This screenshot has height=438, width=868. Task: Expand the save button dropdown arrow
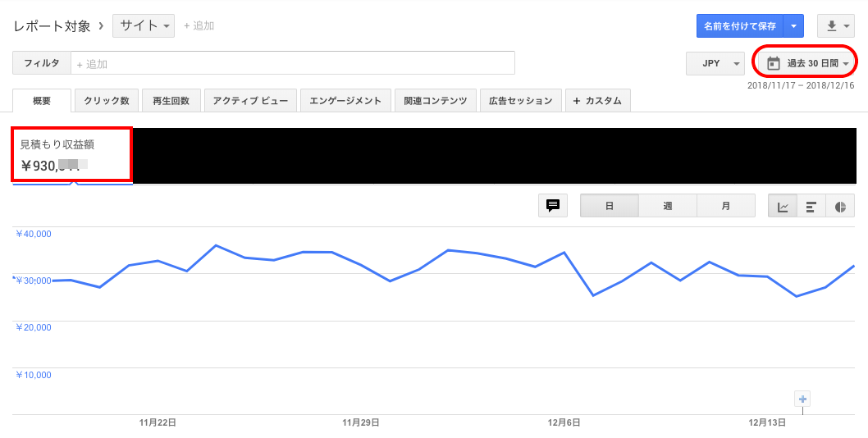coord(793,26)
